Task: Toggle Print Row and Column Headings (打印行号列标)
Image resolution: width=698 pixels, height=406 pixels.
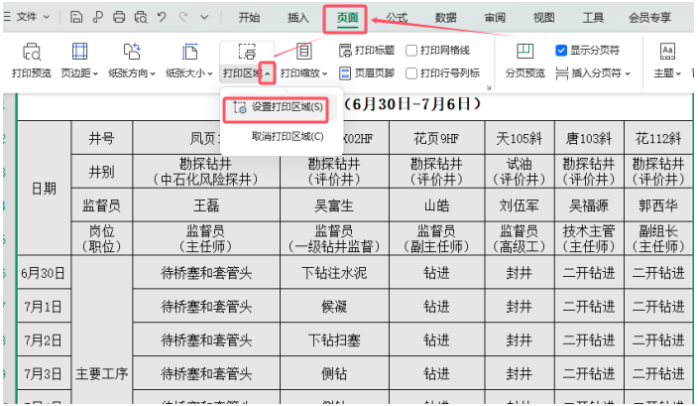Action: [411, 72]
